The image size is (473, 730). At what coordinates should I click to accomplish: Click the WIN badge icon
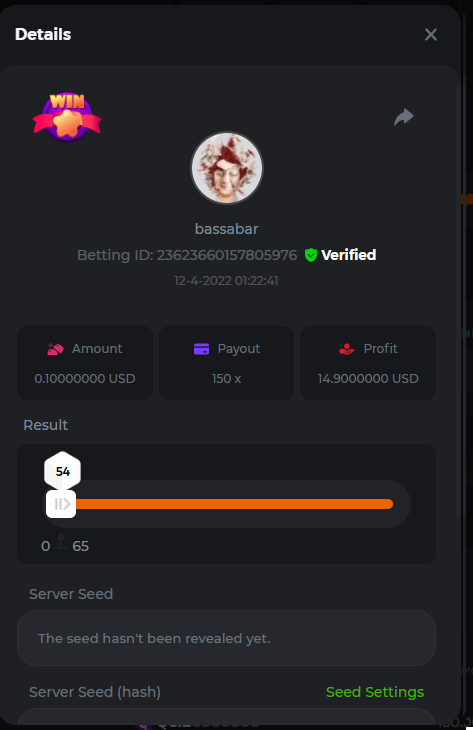coord(67,117)
